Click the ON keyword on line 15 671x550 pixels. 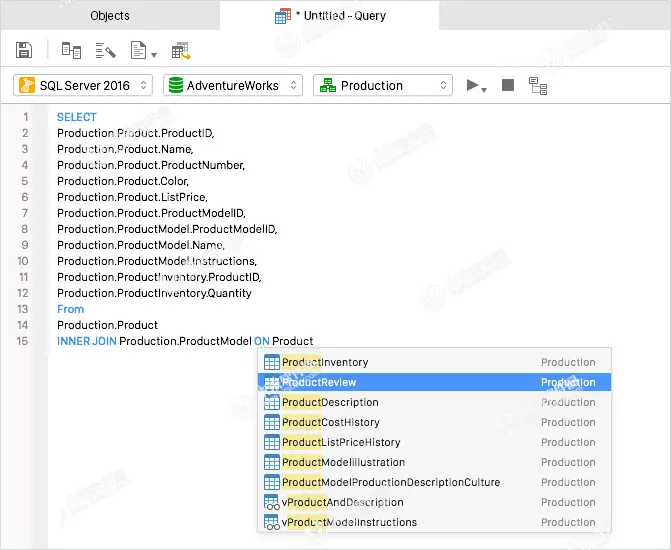tap(262, 341)
